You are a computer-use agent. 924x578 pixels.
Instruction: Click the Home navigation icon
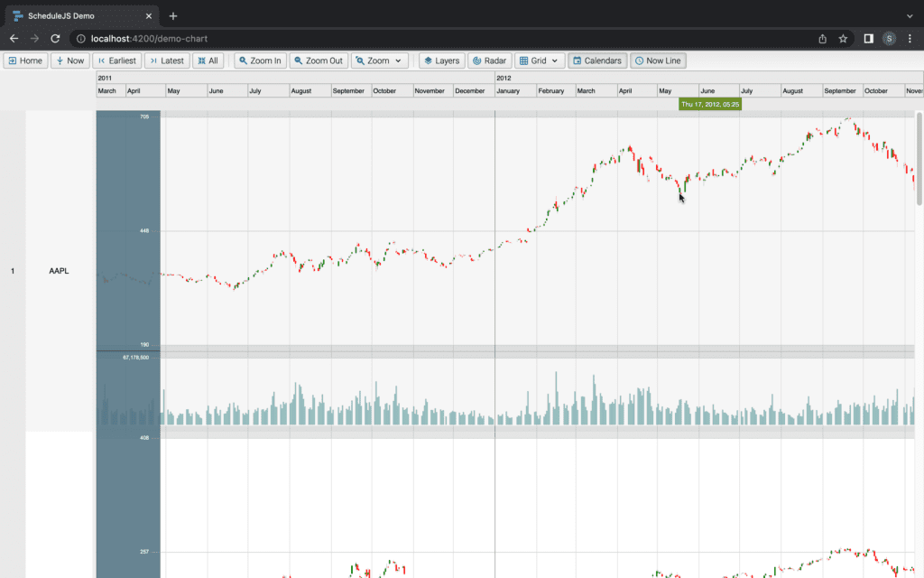[12, 60]
